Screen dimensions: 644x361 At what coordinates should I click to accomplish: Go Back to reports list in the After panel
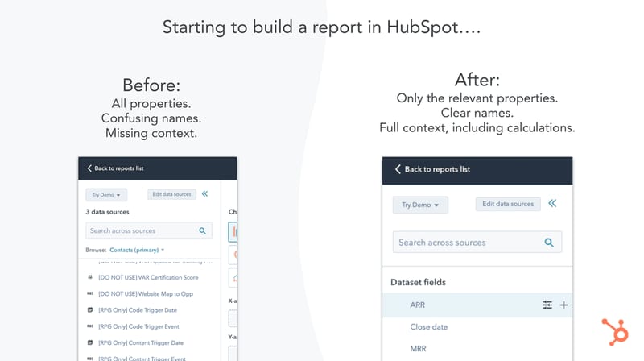(x=437, y=169)
